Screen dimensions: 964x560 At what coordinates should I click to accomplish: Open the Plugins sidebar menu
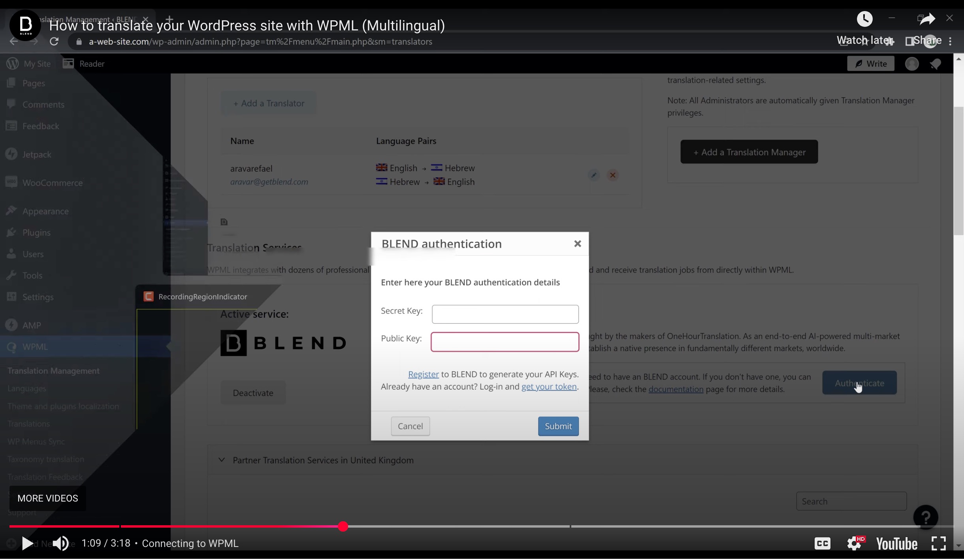36,233
